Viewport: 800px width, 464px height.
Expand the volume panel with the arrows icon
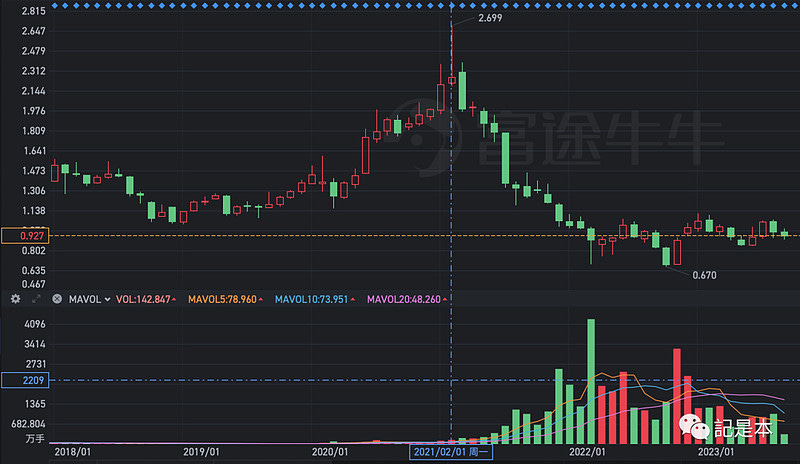(x=36, y=299)
